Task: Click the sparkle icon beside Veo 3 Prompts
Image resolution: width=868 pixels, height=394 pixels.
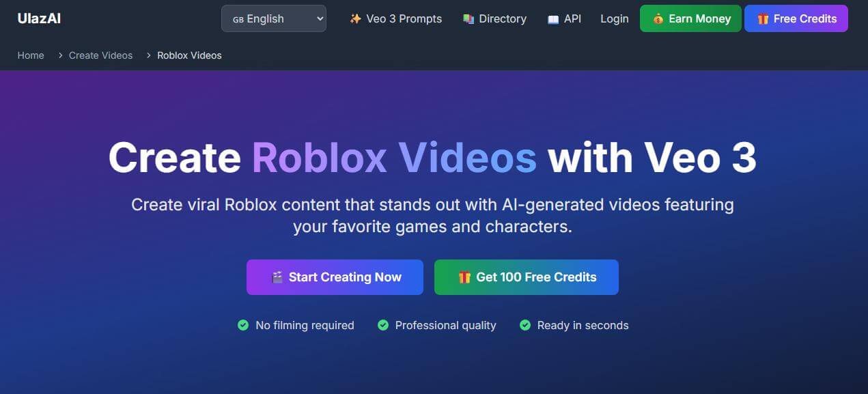Action: click(354, 18)
